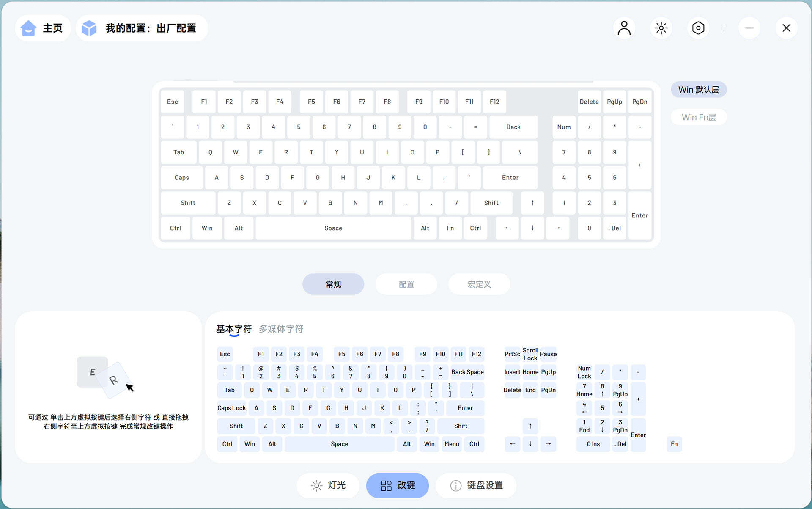The height and width of the screenshot is (509, 812).
Task: Select the 基本字符 basic characters tab
Action: pyautogui.click(x=233, y=329)
